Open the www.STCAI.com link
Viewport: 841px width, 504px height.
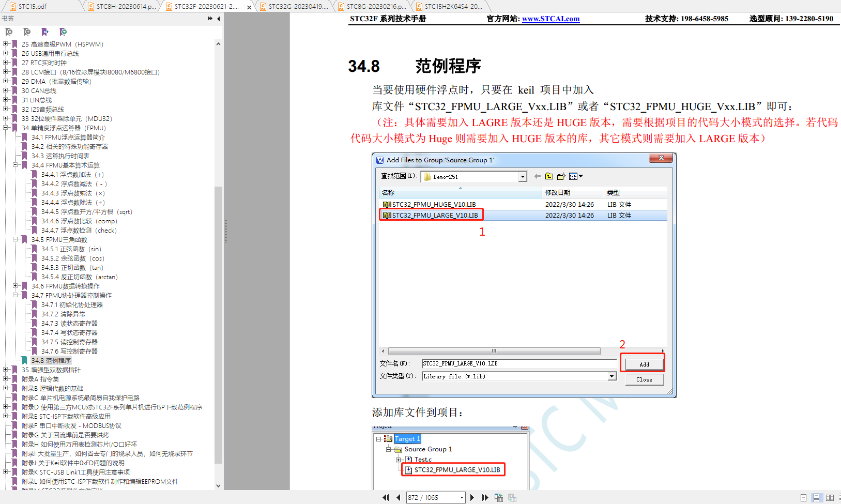click(551, 19)
